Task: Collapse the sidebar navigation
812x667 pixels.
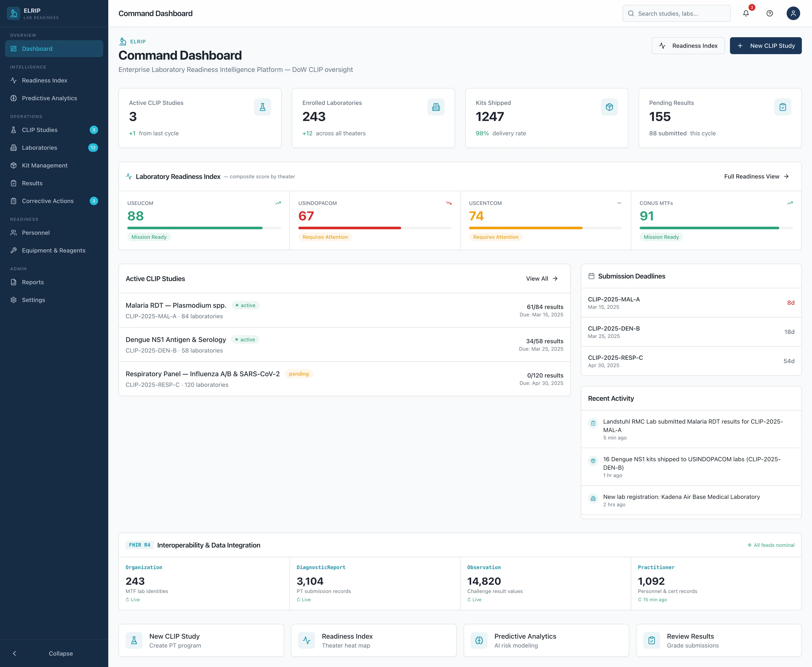Action: [x=54, y=653]
